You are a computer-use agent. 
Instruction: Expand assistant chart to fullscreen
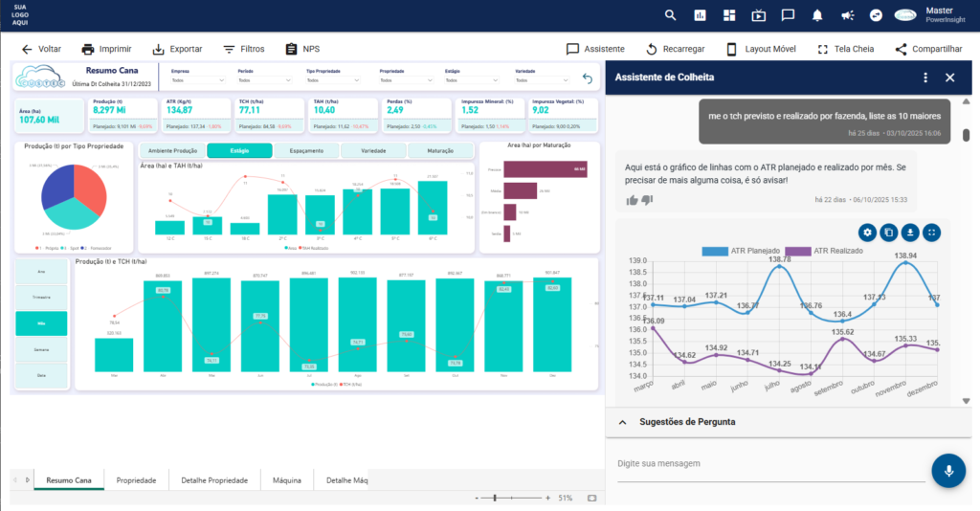pos(932,233)
